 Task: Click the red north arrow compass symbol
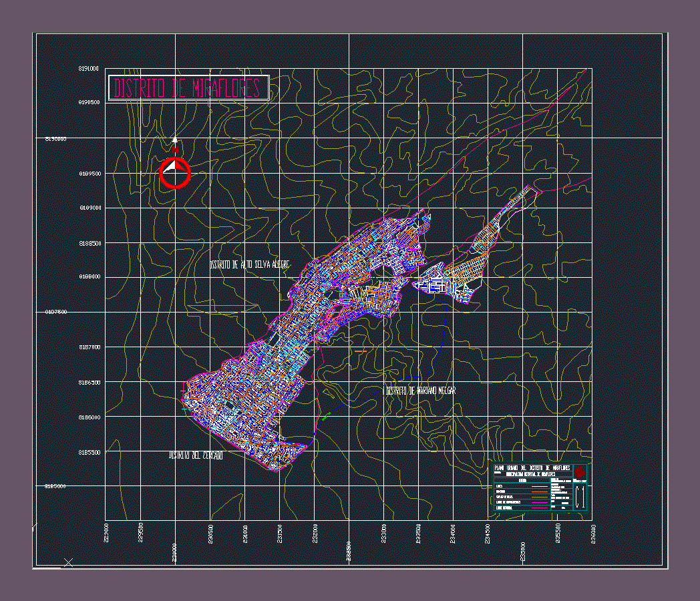pos(175,172)
